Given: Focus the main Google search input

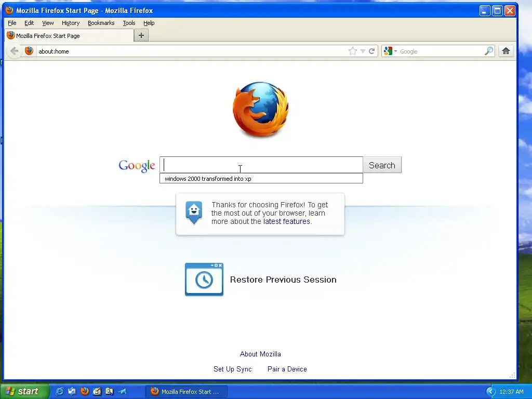Looking at the screenshot, I should (x=261, y=165).
